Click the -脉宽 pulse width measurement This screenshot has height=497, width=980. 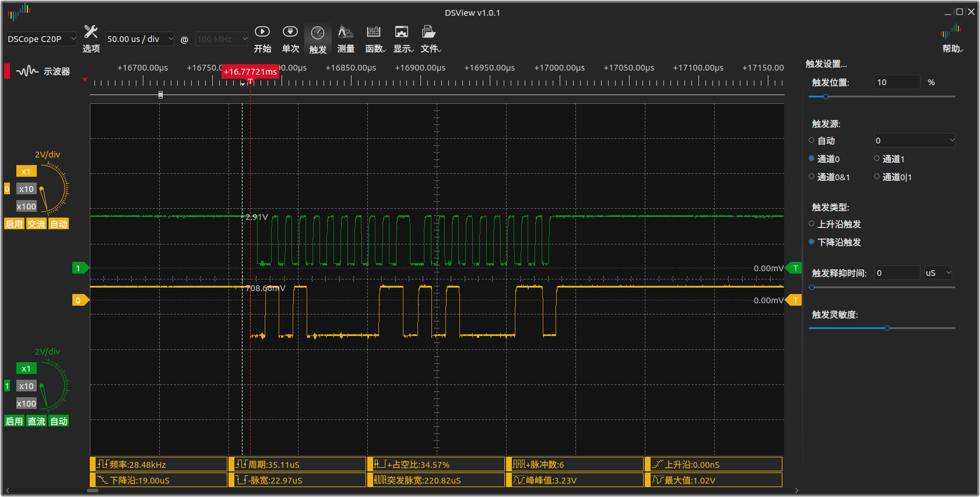coord(297,480)
